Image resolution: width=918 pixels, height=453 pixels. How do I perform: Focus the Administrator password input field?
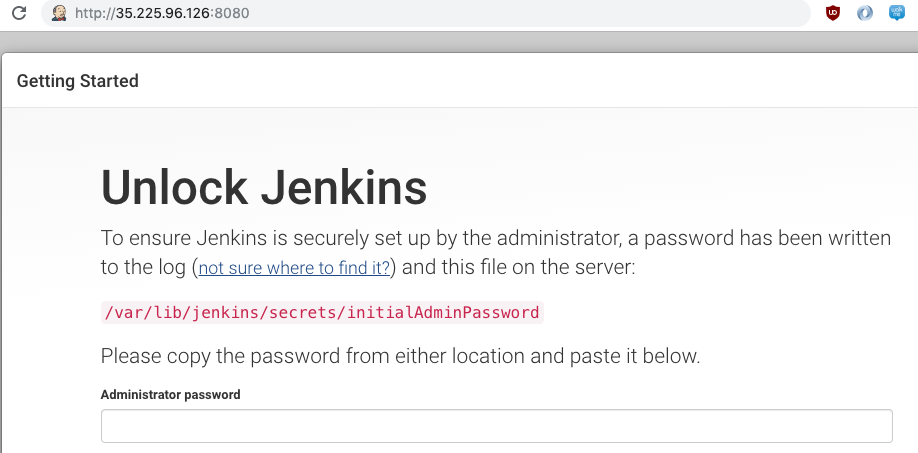[x=496, y=426]
